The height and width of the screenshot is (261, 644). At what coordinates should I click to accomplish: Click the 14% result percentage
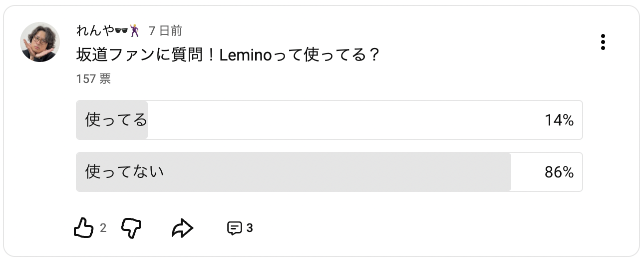(559, 120)
